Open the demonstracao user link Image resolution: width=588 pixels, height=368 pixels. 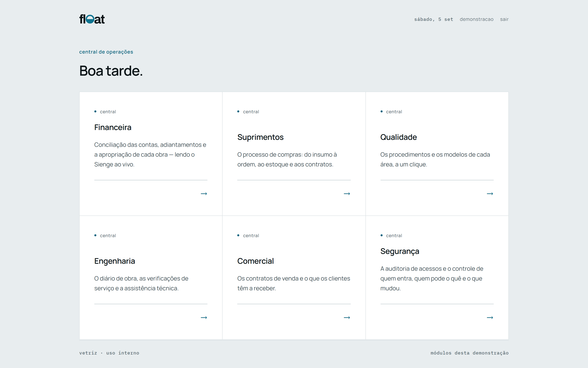pyautogui.click(x=477, y=19)
